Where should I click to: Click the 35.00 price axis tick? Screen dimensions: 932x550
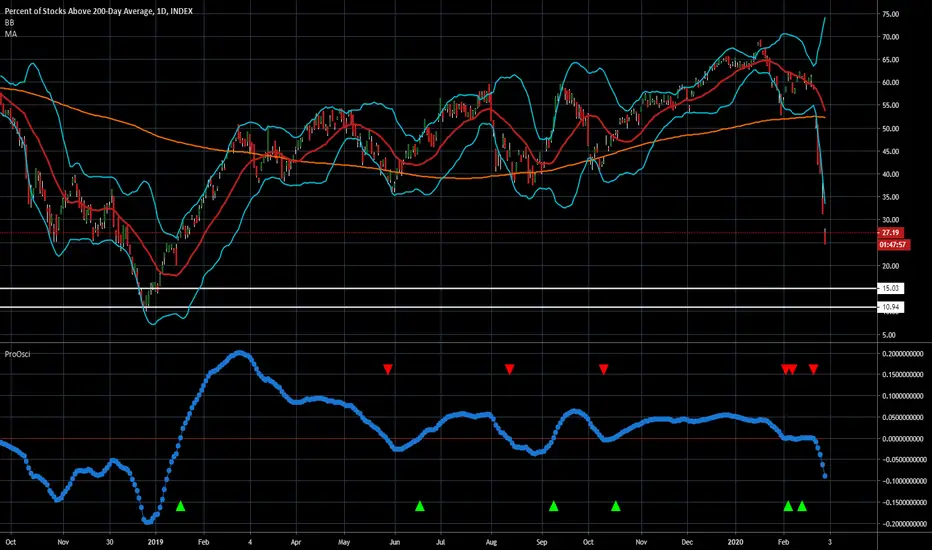[890, 197]
